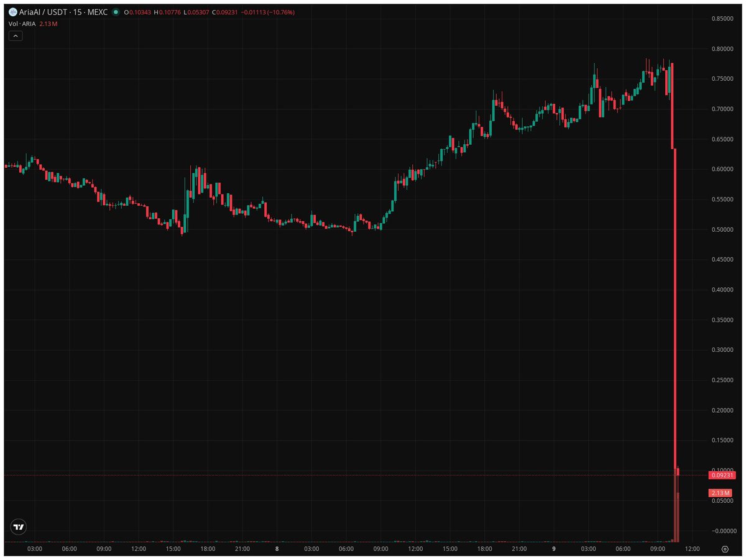746x560 pixels.
Task: Click the date label 8 on time axis
Action: (277, 549)
